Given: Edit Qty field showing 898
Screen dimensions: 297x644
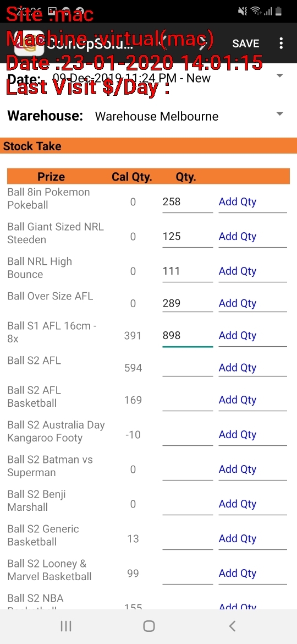Looking at the screenshot, I should tap(188, 336).
